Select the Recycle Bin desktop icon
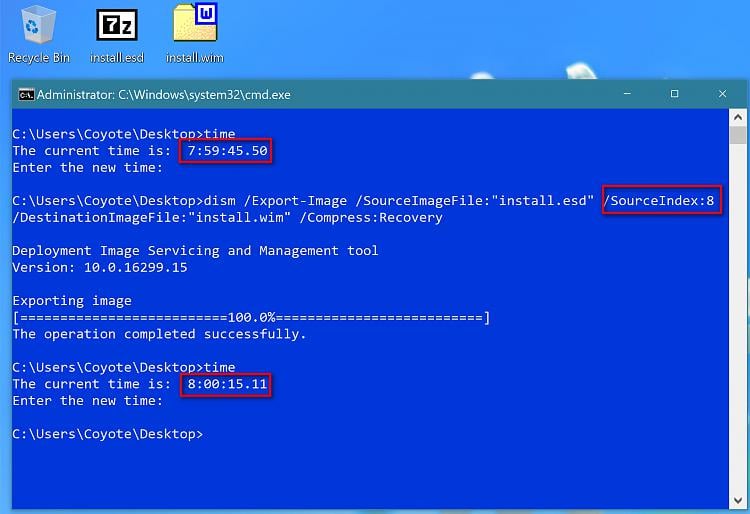750x514 pixels. point(38,36)
